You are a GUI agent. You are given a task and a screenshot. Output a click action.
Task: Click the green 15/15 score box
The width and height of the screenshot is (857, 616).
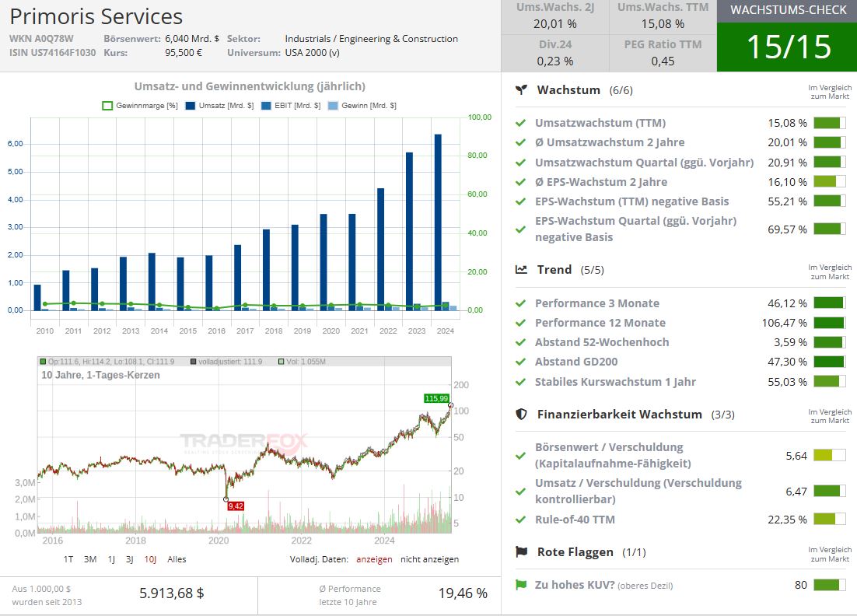pos(787,47)
